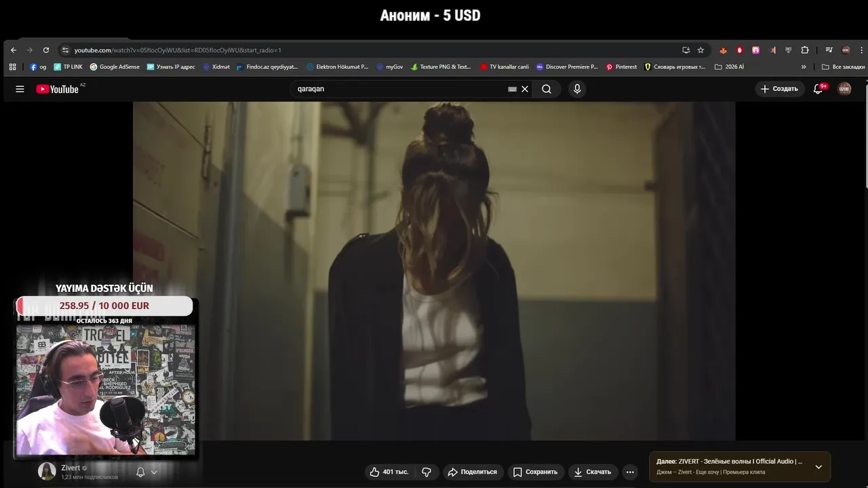Screen dimensions: 868x488
Task: Expand the Далее playlist panel chevron
Action: 818,467
